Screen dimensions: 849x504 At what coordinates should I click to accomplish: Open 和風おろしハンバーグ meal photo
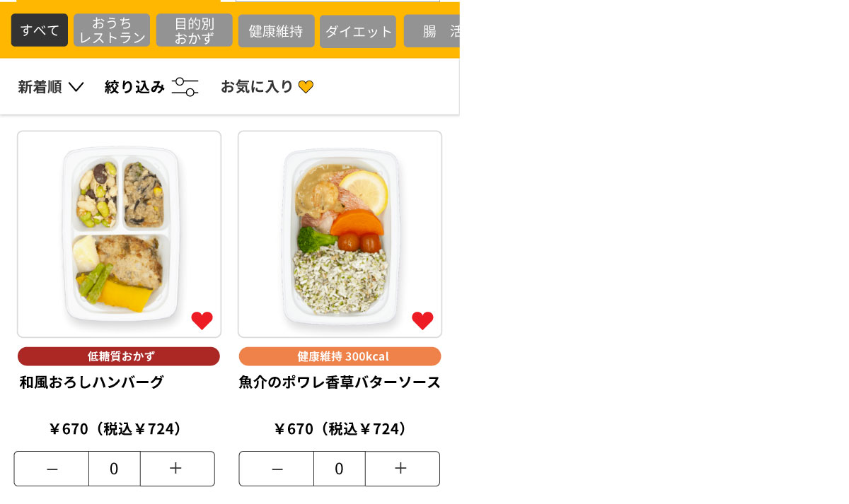119,234
